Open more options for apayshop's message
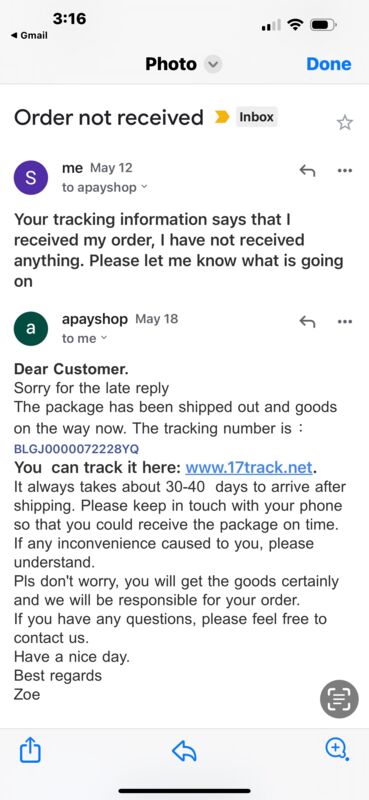The image size is (369, 800). [x=345, y=321]
